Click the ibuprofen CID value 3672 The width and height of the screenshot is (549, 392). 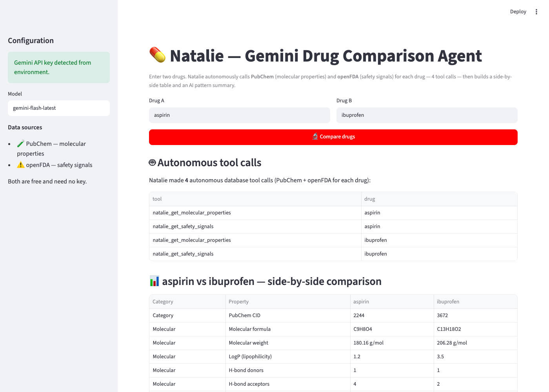pos(475,316)
